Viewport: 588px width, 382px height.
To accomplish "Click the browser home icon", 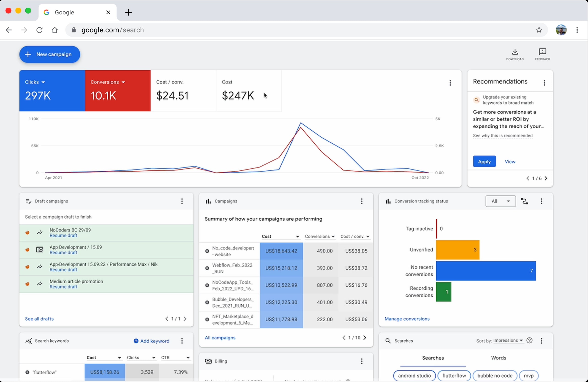I will pyautogui.click(x=54, y=30).
